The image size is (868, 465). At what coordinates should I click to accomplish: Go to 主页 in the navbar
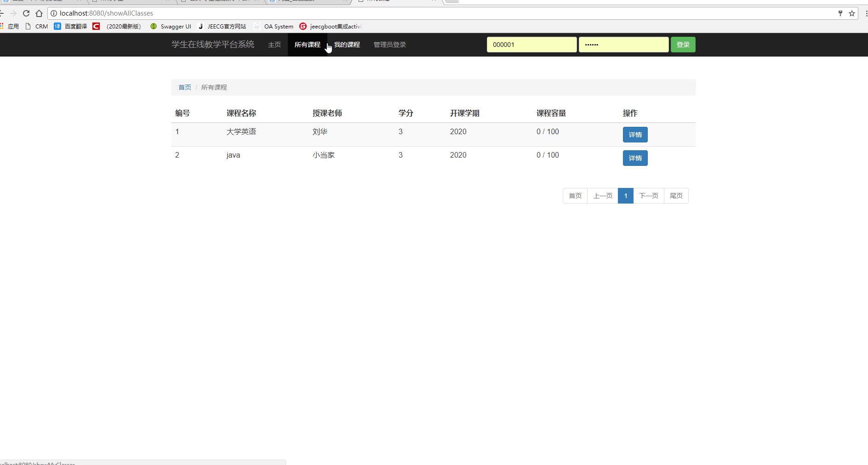point(274,45)
